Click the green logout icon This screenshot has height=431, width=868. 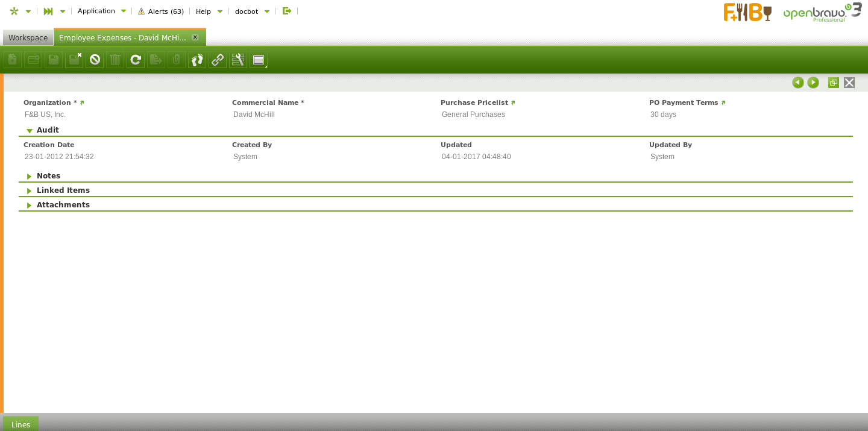tap(287, 11)
